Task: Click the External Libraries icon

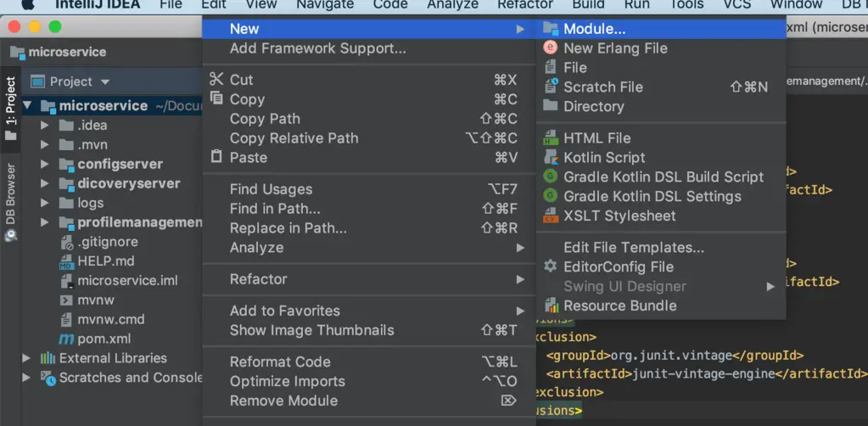Action: point(48,358)
